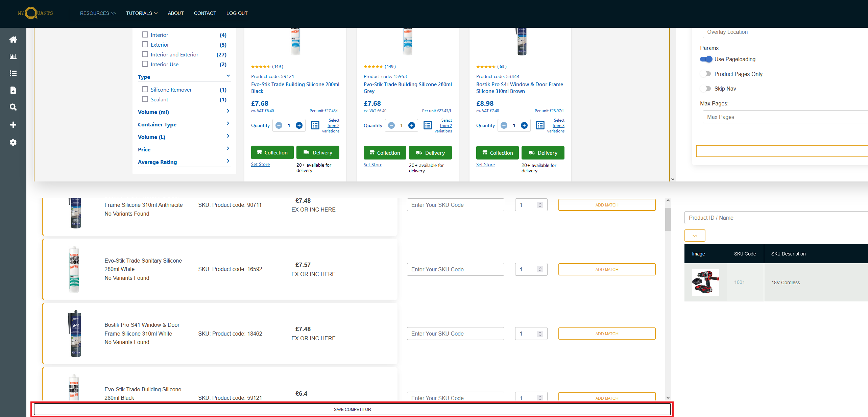Click Set Store under Evo-Stik Black
Viewport: 868px width, 417px height.
(260, 164)
